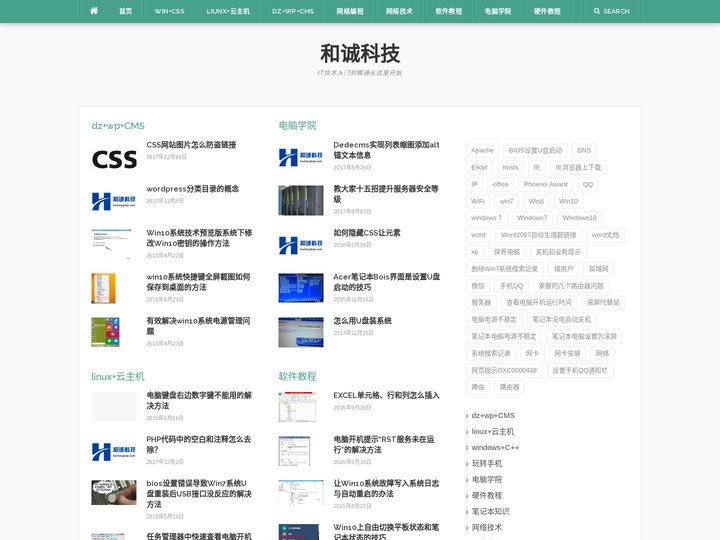Select the 手机QQ tag

pyautogui.click(x=512, y=286)
